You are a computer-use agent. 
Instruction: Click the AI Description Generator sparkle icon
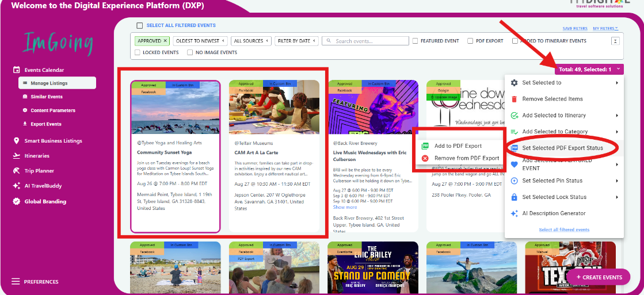pyautogui.click(x=514, y=213)
